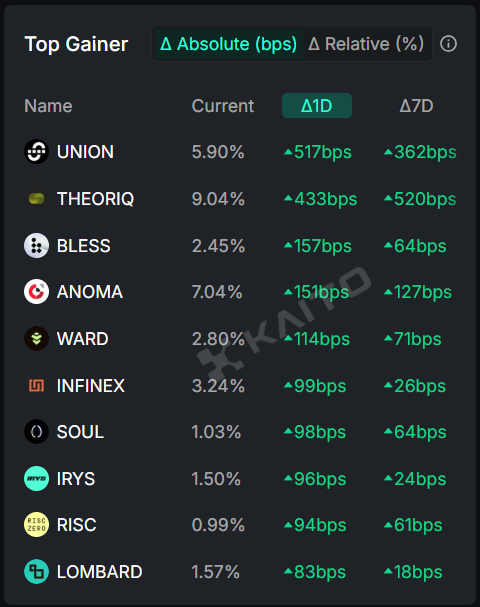Sort by the Name column header
The image size is (480, 607).
tap(48, 106)
